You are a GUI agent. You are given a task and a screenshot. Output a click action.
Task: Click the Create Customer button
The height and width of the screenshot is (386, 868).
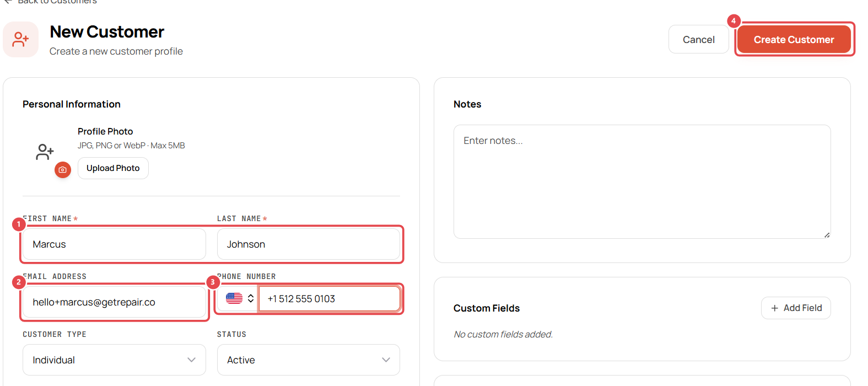(x=794, y=39)
